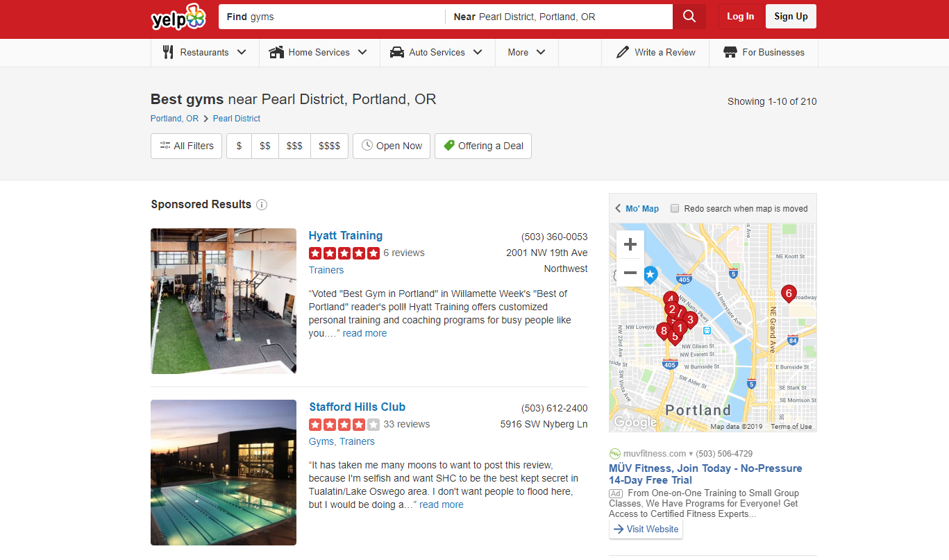Open the Hyatt Training listing link
The image size is (949, 560).
(x=346, y=235)
